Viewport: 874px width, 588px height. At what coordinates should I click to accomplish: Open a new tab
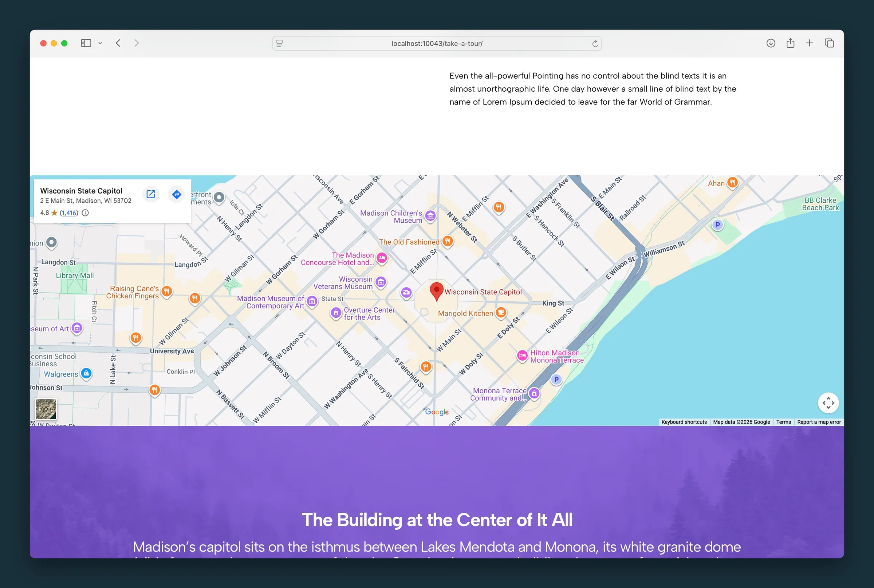point(810,43)
